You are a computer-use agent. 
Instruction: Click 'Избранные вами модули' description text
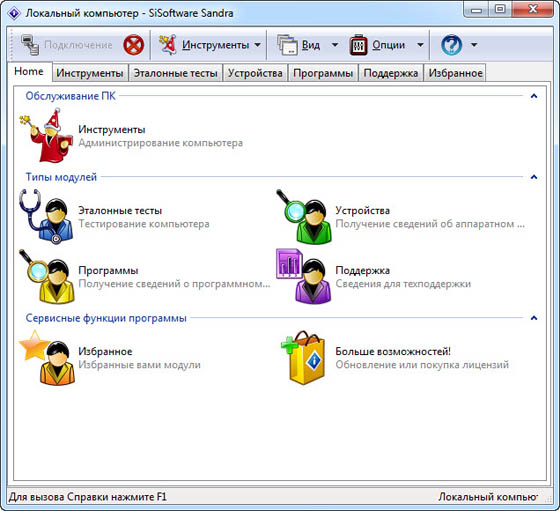[x=140, y=365]
